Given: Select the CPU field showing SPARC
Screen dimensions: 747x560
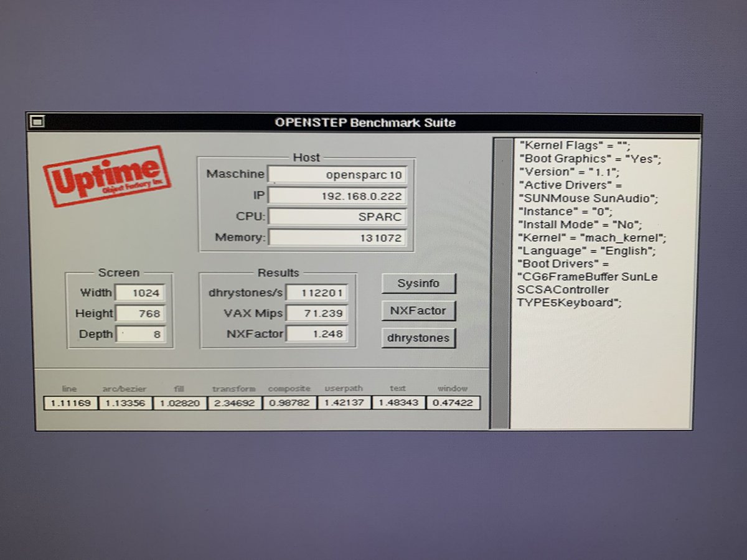Looking at the screenshot, I should (x=337, y=217).
